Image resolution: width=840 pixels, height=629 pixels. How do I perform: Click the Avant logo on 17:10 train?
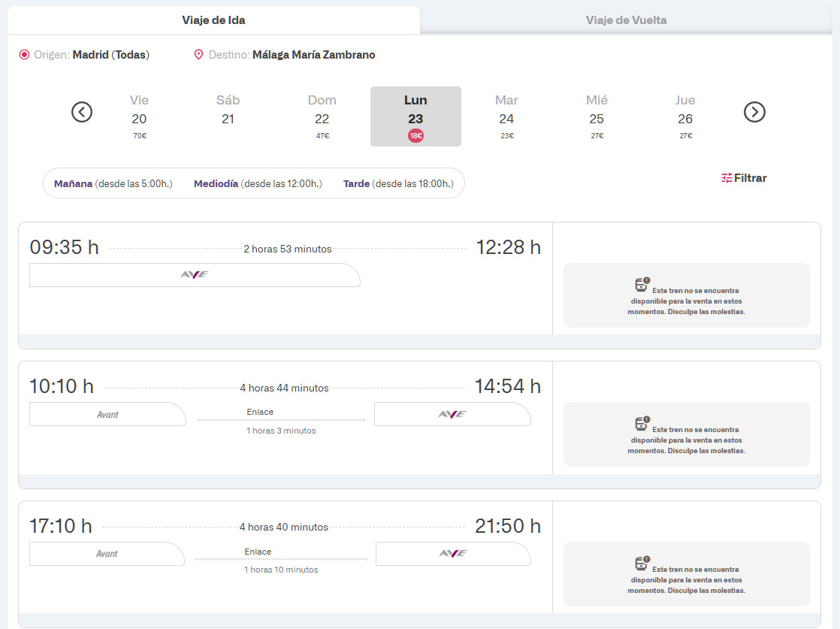pos(107,554)
